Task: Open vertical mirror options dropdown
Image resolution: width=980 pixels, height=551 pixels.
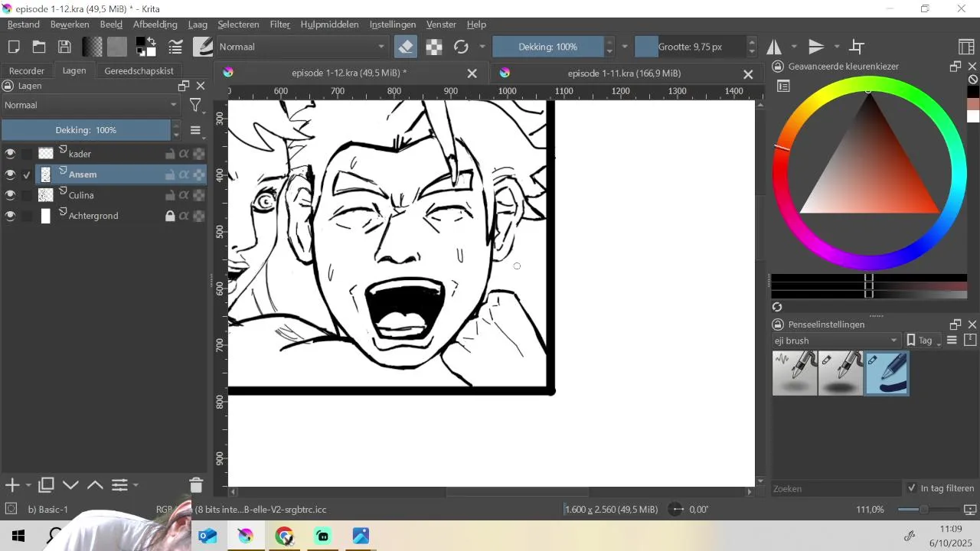Action: coord(837,47)
